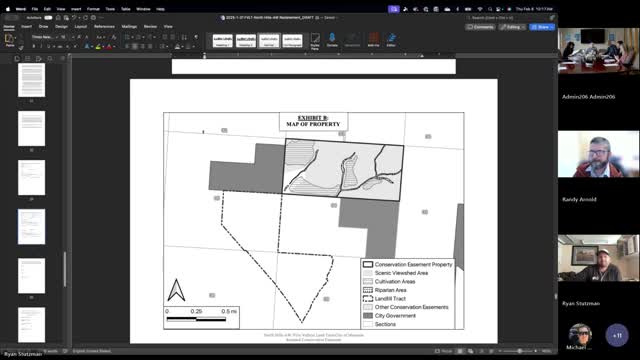This screenshot has width=640, height=360.
Task: Toggle the AutoSave switch
Action: [x=48, y=18]
